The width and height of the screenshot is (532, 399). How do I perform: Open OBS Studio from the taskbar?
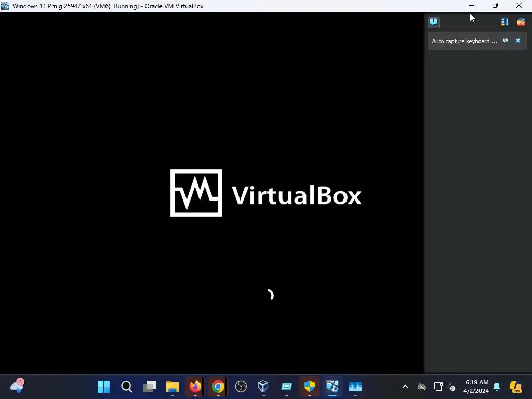(x=241, y=387)
